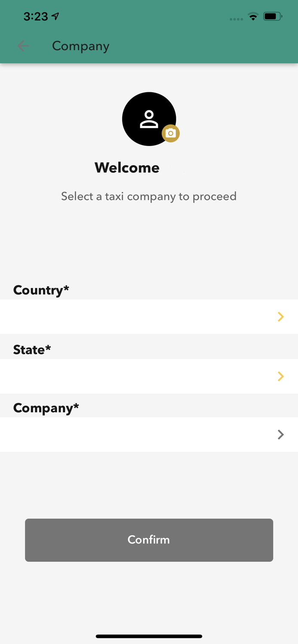Image resolution: width=298 pixels, height=644 pixels.
Task: Tap the chevron beside the Country field
Action: 280,317
